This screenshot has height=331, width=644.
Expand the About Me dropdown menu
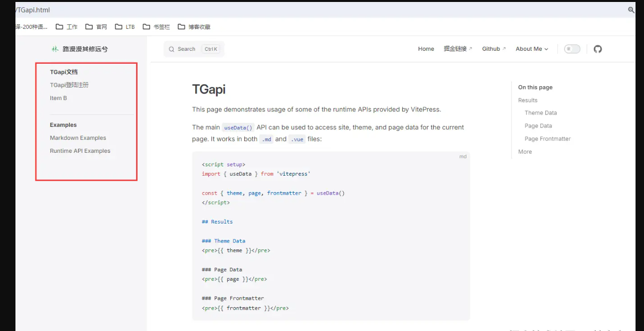pos(531,49)
